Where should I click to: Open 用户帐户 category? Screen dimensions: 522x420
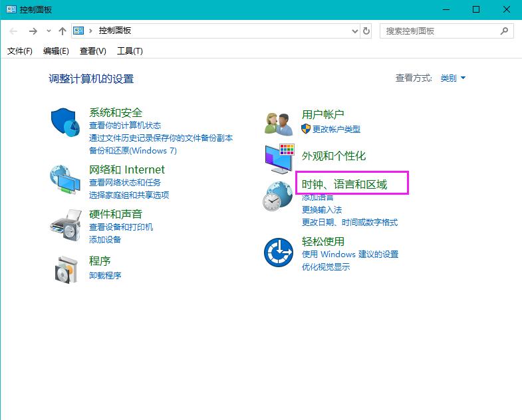(x=323, y=114)
